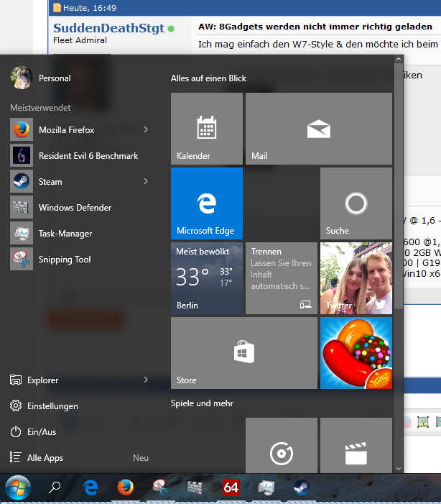
Task: Open the Movies & TV clapperboard tile
Action: [356, 445]
